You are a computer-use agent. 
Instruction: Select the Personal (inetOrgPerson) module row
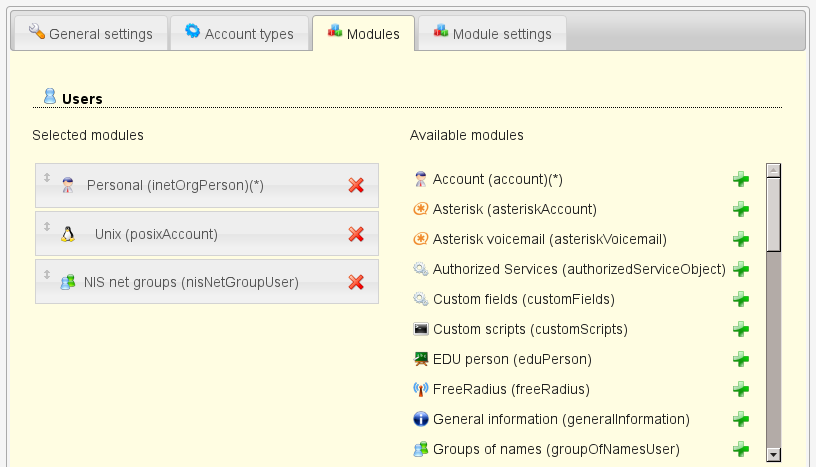[175, 185]
